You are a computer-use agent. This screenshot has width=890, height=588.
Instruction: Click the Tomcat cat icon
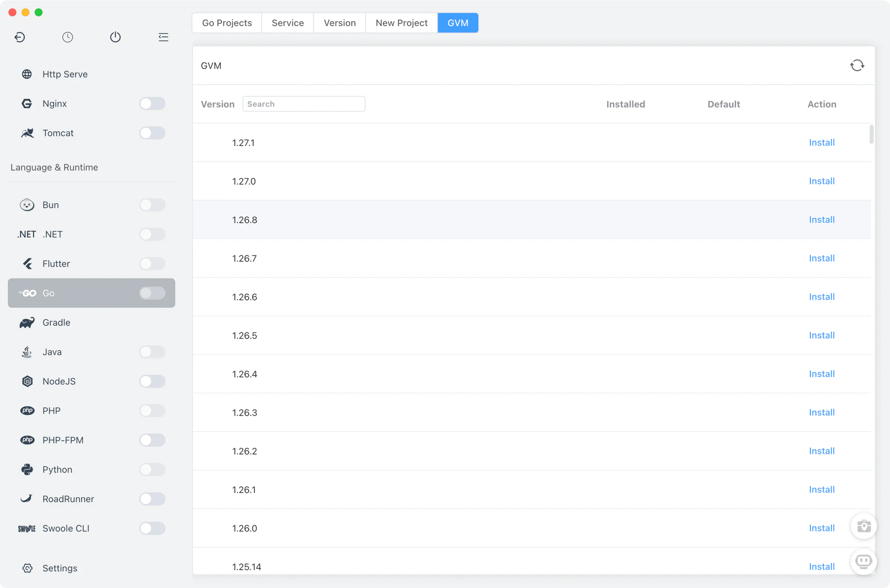point(27,133)
